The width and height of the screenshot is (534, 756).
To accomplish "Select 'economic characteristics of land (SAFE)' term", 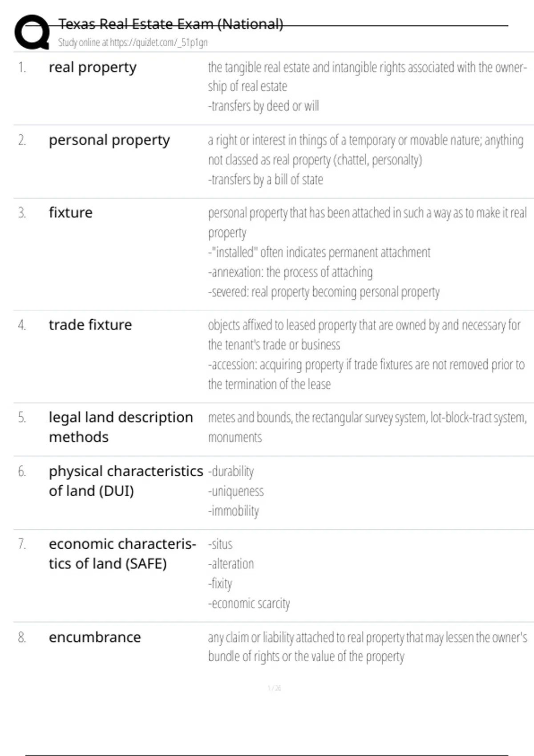I will [x=122, y=554].
